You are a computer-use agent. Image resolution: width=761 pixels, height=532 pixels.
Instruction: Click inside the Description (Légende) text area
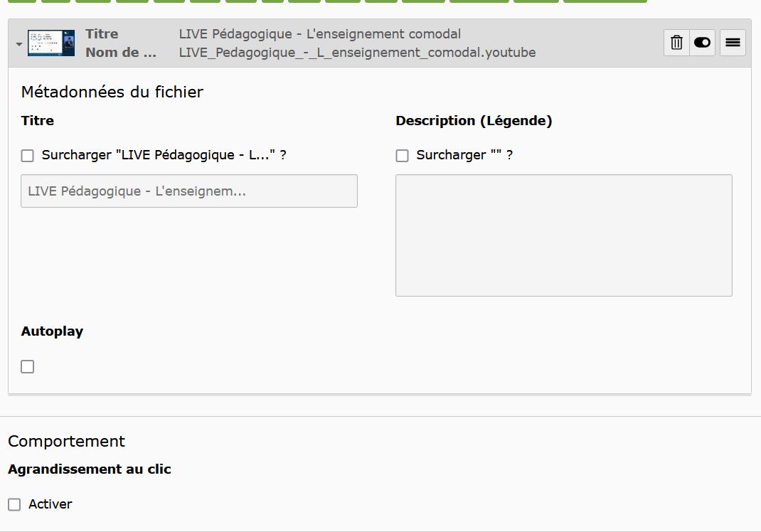(x=563, y=235)
